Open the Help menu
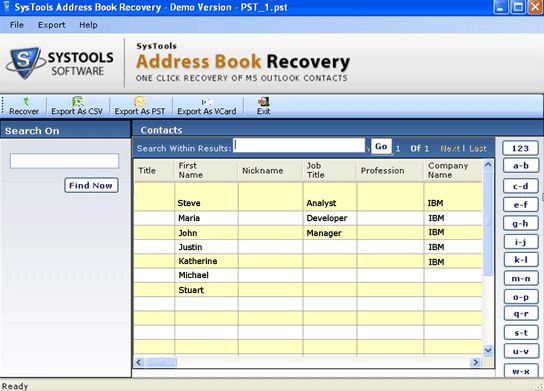 (x=88, y=25)
